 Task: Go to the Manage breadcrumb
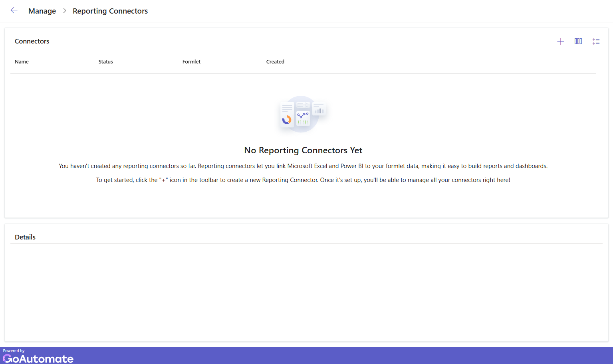(x=42, y=11)
